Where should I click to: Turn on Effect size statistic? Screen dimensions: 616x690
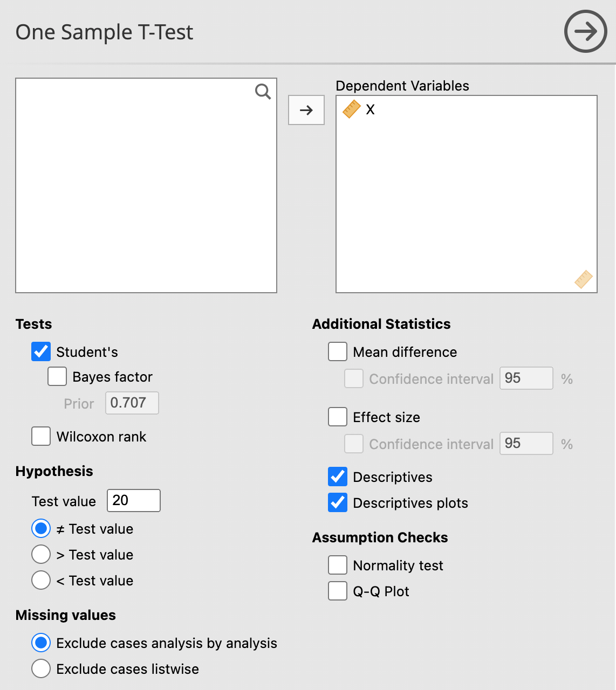[x=338, y=417]
